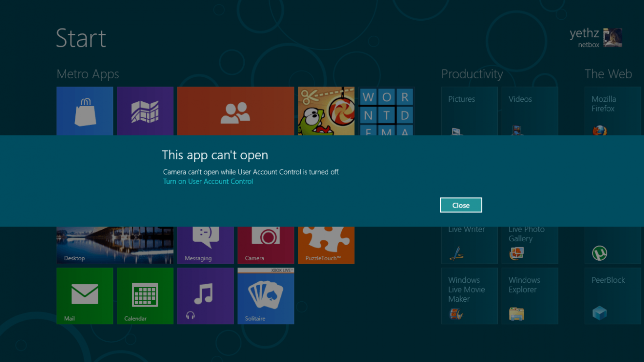Open the orange People tile
644x362 pixels.
[236, 111]
